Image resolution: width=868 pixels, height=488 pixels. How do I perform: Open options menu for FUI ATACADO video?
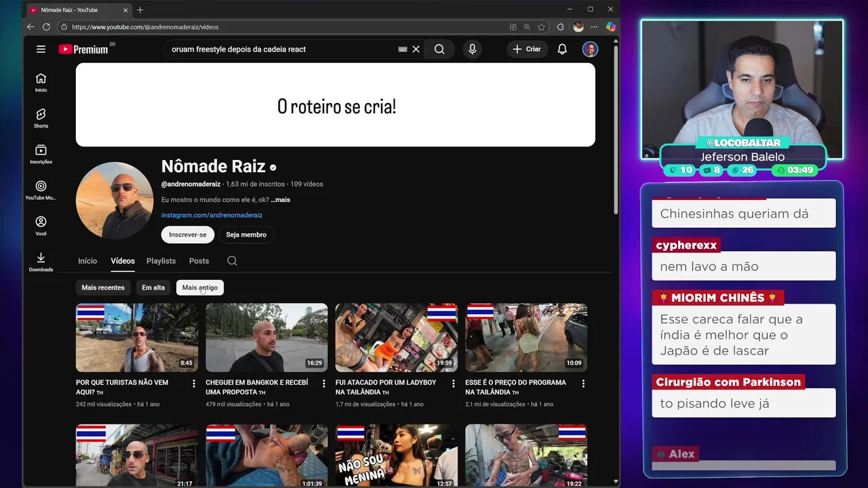pos(454,384)
